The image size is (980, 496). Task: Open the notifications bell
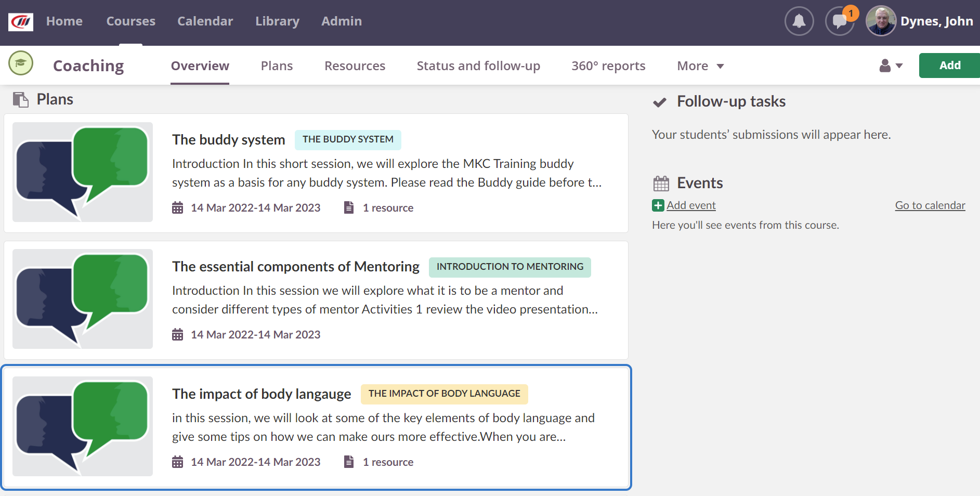(x=799, y=21)
